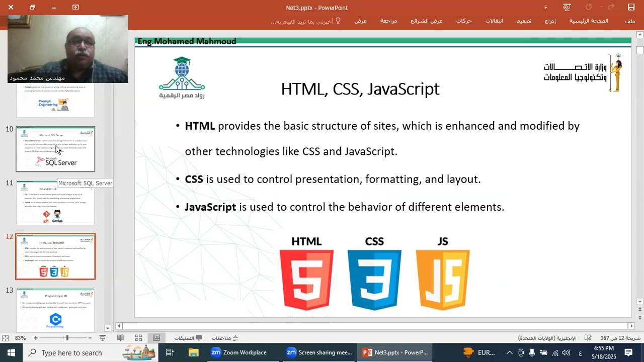Open the إدراج (Insert) tab

[x=550, y=21]
